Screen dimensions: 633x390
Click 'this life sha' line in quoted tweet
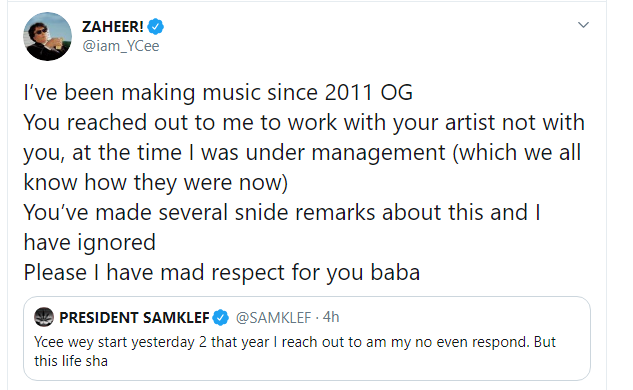[71, 361]
